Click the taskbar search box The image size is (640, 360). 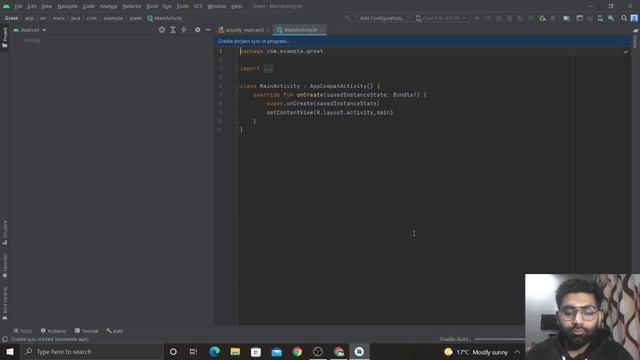coord(92,351)
